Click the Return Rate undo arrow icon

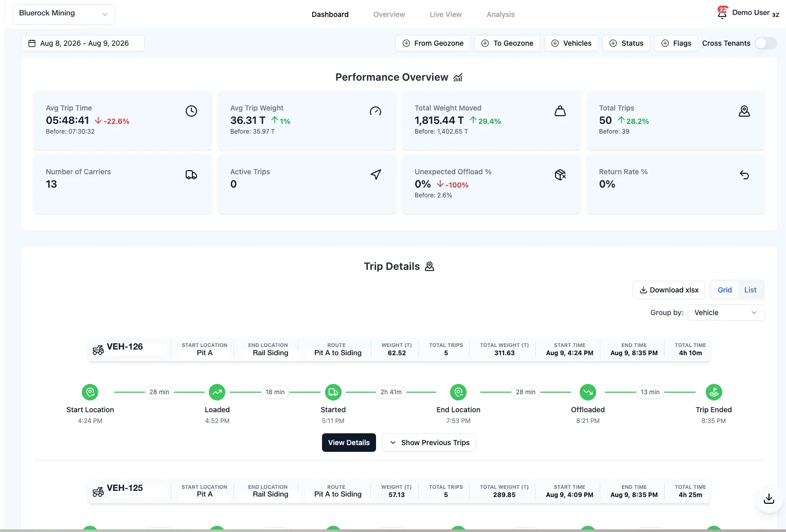tap(744, 175)
